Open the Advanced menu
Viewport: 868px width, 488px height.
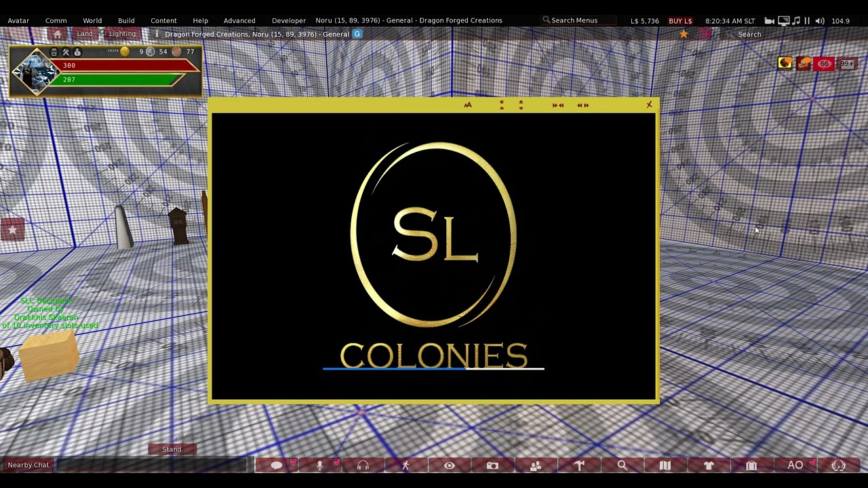coord(239,20)
